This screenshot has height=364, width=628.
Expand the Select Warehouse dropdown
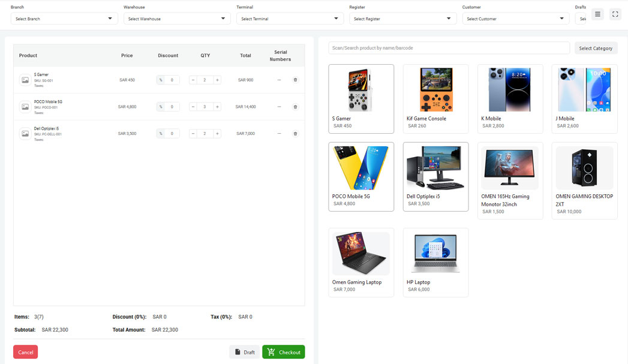tap(177, 19)
